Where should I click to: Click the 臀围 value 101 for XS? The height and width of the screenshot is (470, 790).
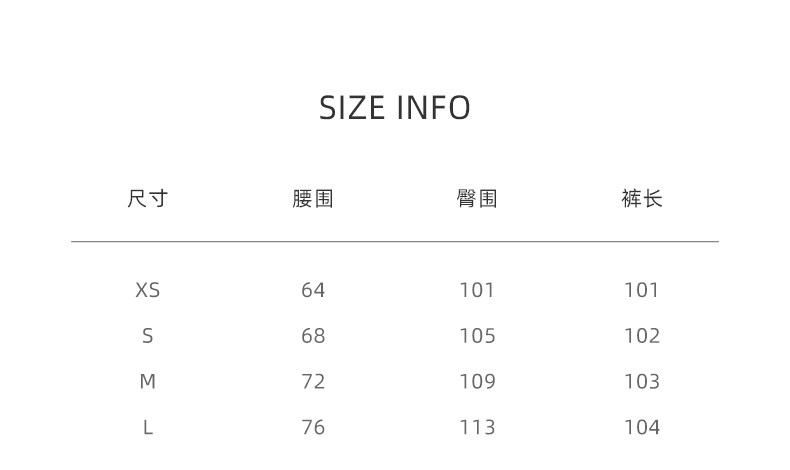coord(477,290)
